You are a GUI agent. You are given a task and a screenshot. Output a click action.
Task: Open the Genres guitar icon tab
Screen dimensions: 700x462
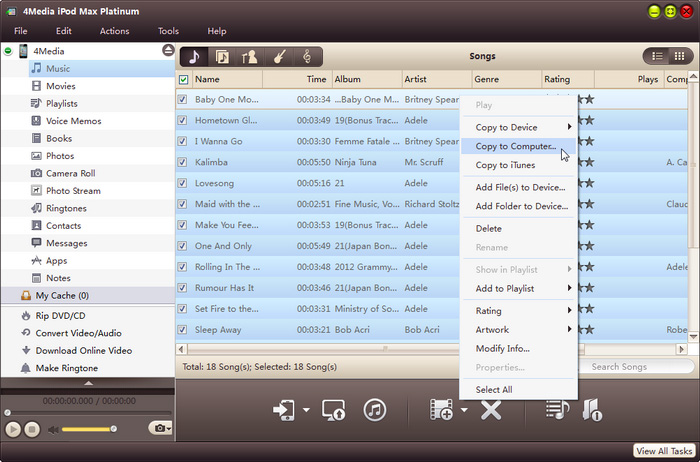click(278, 57)
